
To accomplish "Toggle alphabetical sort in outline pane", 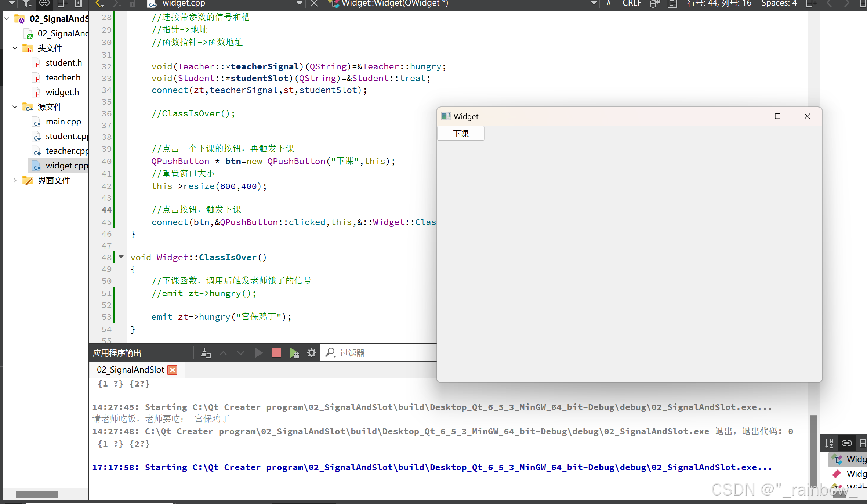I will point(829,443).
